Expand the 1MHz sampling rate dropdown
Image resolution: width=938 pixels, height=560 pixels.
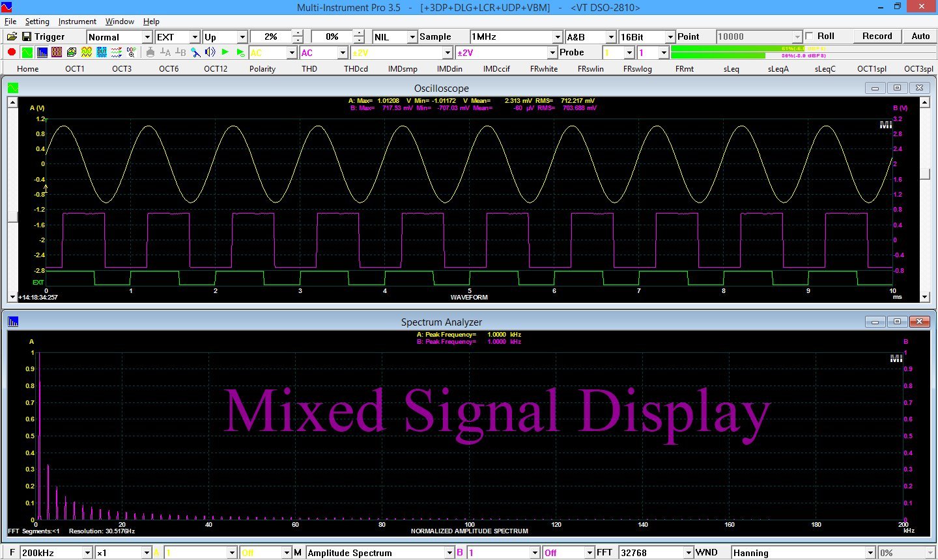point(558,37)
